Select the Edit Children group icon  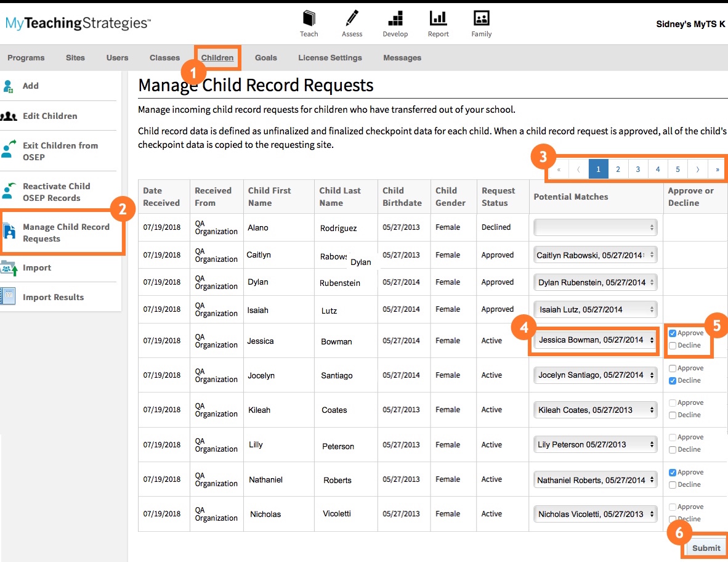[x=9, y=116]
